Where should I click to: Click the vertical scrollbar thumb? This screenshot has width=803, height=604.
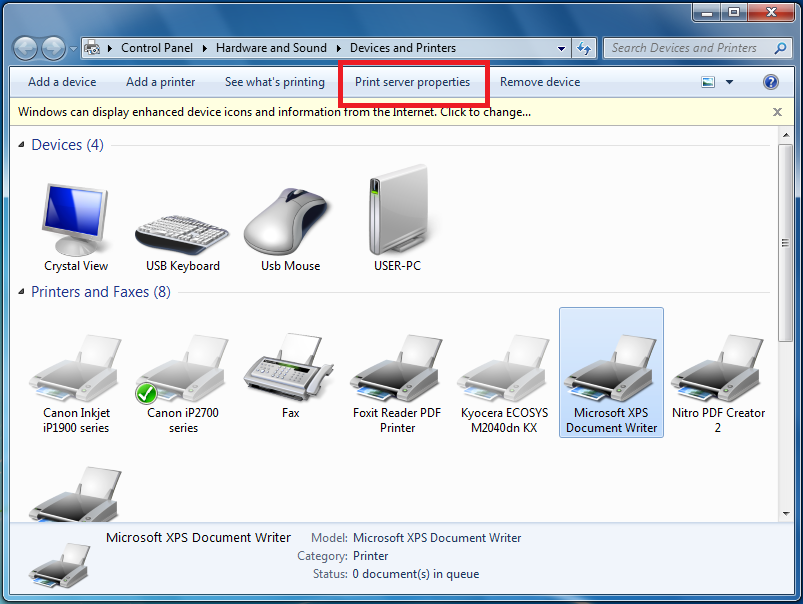[x=785, y=242]
